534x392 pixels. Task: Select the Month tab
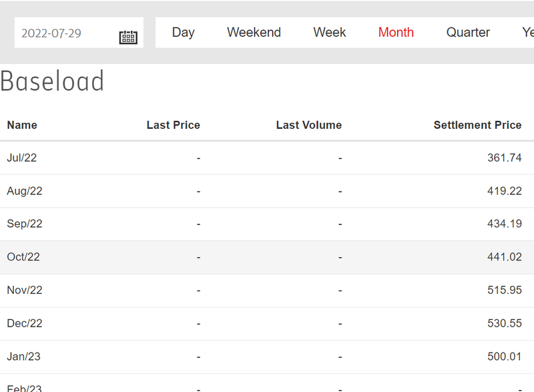(x=396, y=32)
